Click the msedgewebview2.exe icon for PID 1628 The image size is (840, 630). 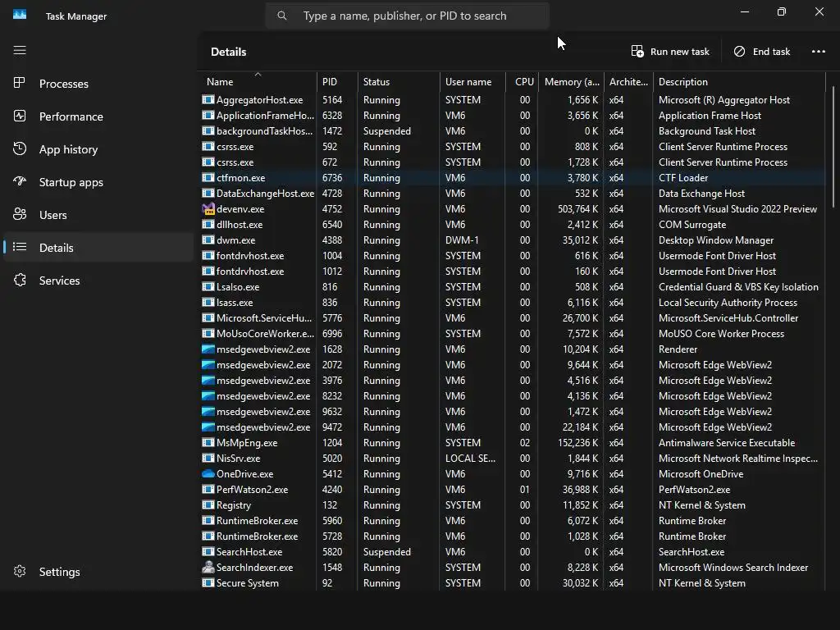point(208,349)
